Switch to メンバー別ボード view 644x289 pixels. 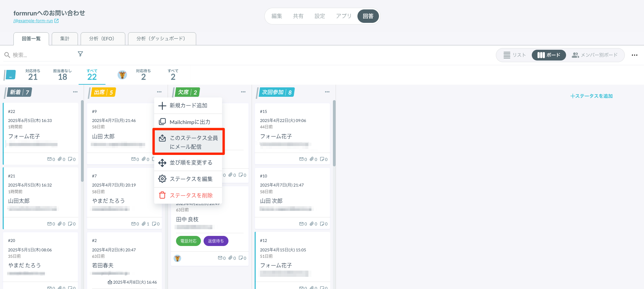coord(595,55)
